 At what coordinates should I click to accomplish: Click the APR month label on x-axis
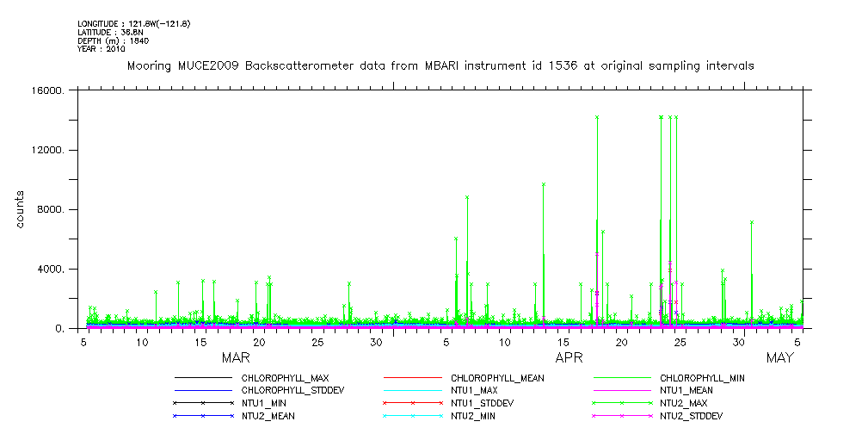(x=569, y=357)
